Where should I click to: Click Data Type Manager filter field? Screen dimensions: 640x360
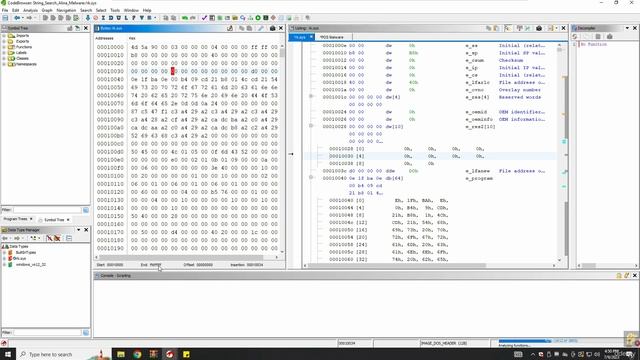point(47,333)
